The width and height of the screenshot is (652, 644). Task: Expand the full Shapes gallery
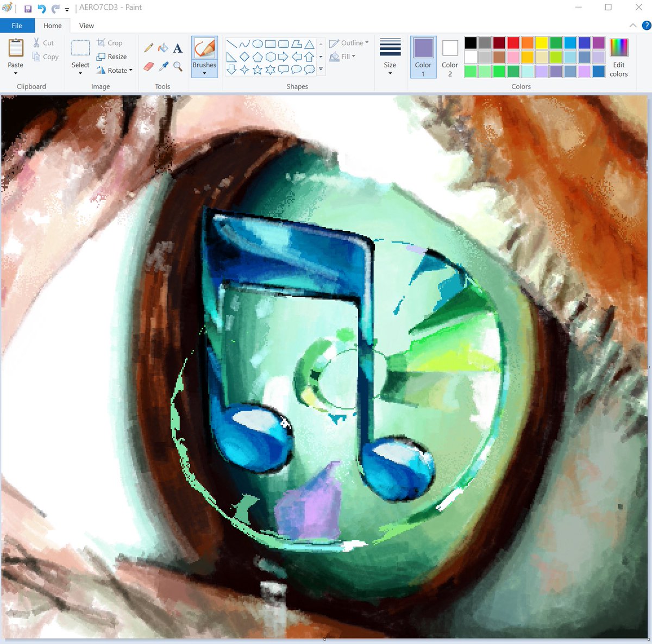coord(321,69)
